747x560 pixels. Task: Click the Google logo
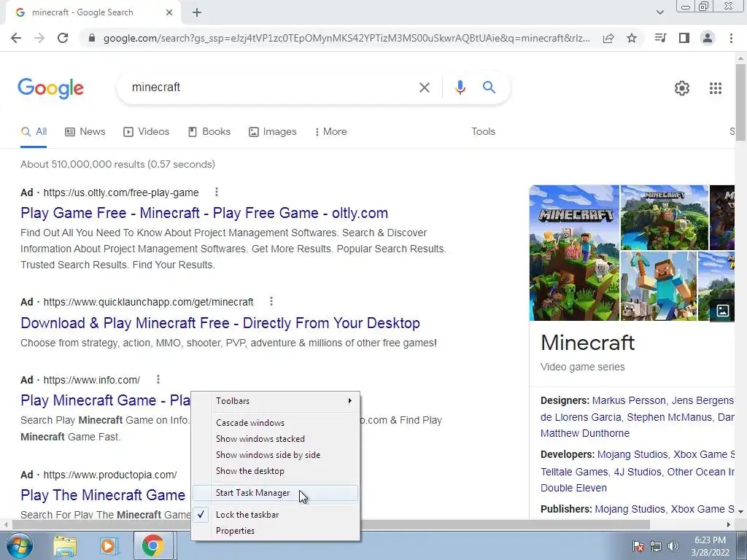point(51,88)
